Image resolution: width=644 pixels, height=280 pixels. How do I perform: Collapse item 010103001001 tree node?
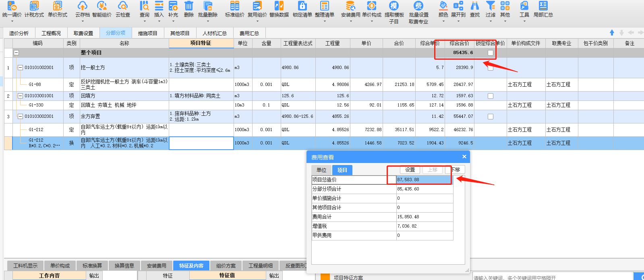[20, 96]
